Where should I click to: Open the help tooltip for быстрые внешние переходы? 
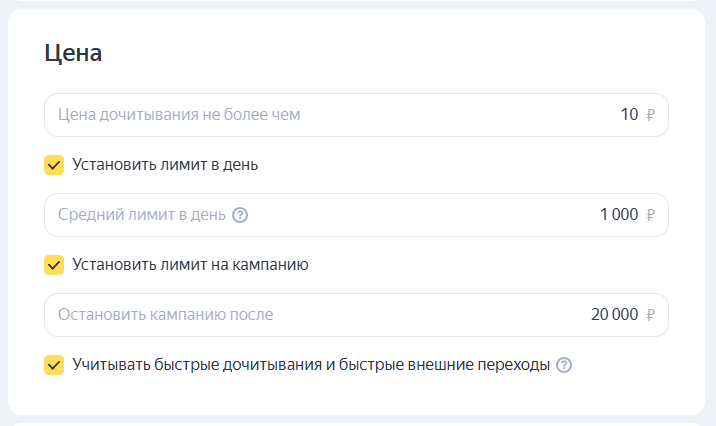pyautogui.click(x=564, y=365)
